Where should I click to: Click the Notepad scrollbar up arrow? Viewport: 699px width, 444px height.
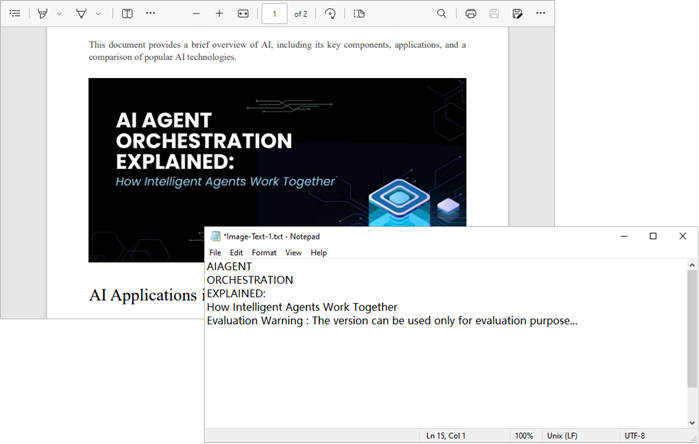(x=692, y=265)
